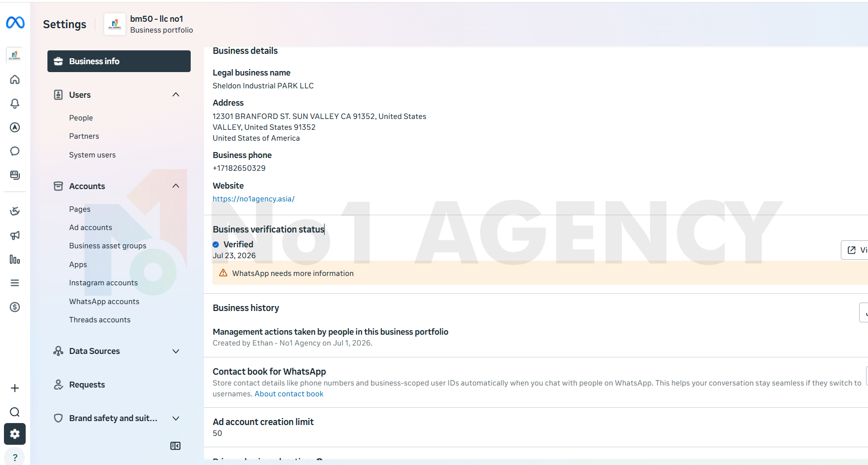Click the plus create icon

pyautogui.click(x=15, y=388)
